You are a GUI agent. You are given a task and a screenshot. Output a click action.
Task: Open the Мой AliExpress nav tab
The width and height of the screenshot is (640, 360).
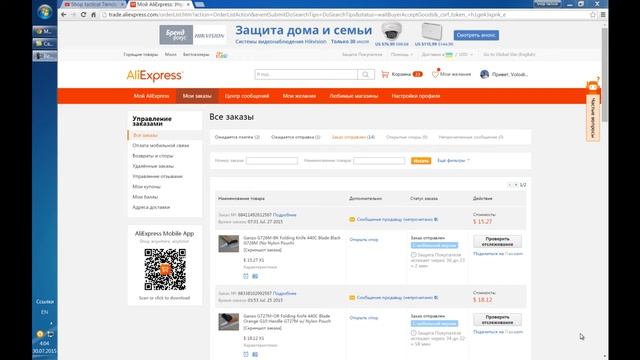click(x=151, y=96)
